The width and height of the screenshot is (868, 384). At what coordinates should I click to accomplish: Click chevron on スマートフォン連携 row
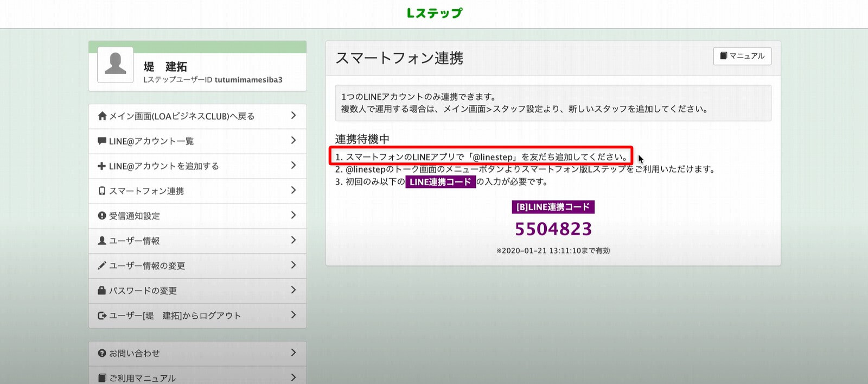tap(293, 190)
